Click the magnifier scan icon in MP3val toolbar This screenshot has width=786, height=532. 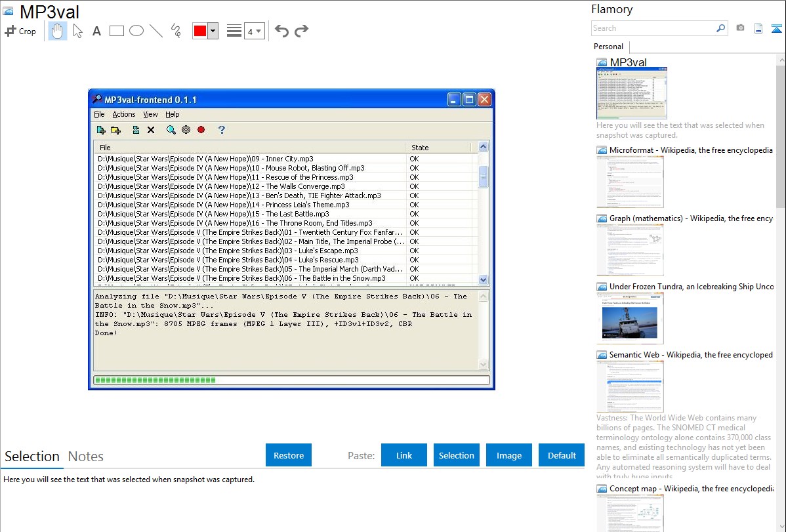pyautogui.click(x=171, y=131)
